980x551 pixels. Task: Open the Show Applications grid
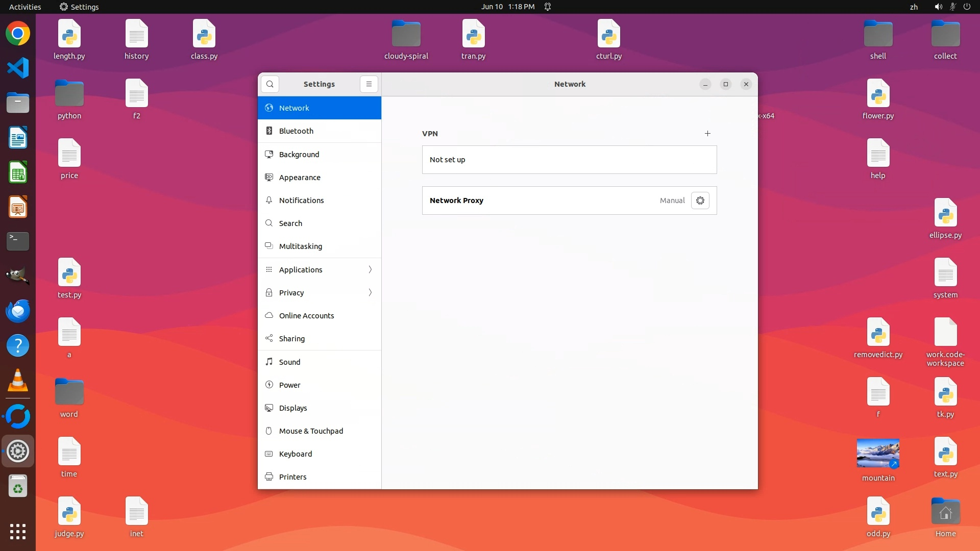coord(18,532)
